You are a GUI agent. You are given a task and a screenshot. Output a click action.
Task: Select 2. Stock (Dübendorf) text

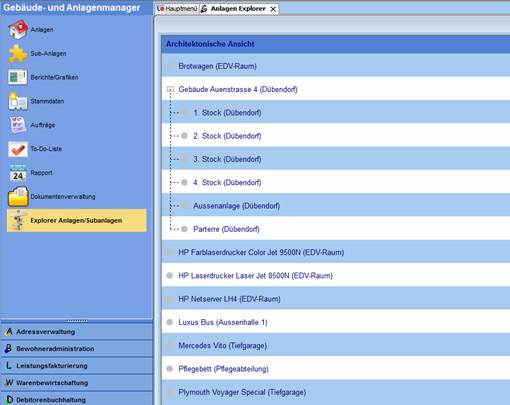click(x=227, y=136)
